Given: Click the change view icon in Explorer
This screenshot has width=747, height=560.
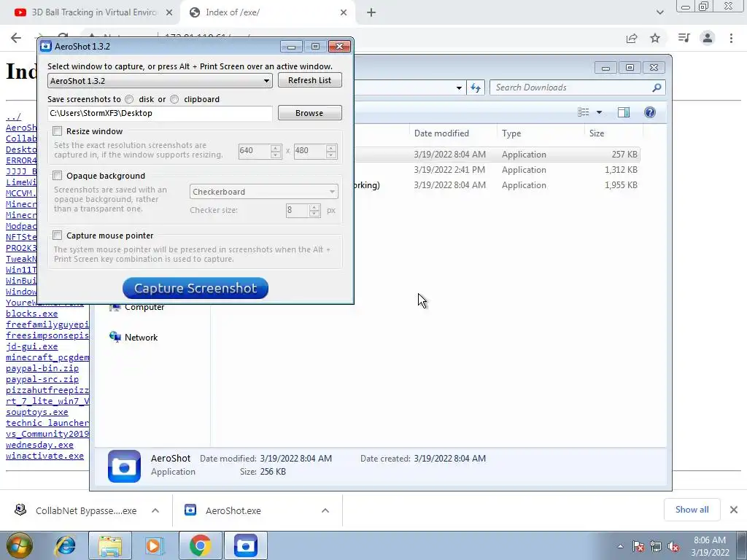Looking at the screenshot, I should tap(583, 112).
